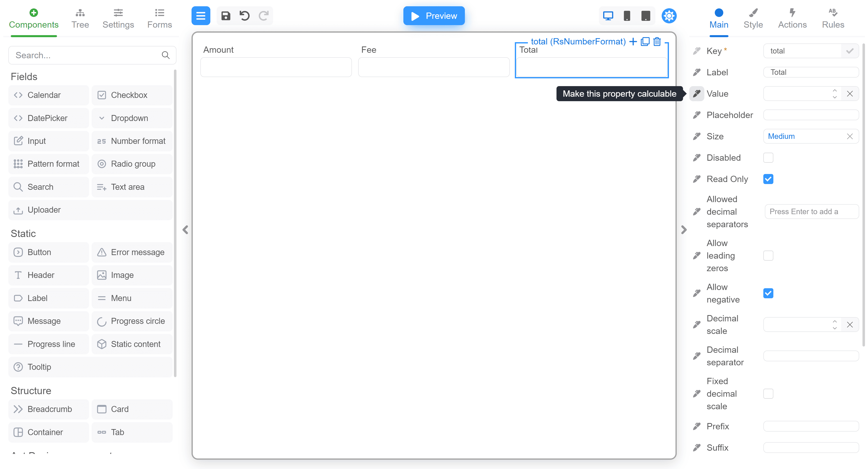Make the Value property calculable
Image resolution: width=868 pixels, height=469 pixels.
point(697,94)
